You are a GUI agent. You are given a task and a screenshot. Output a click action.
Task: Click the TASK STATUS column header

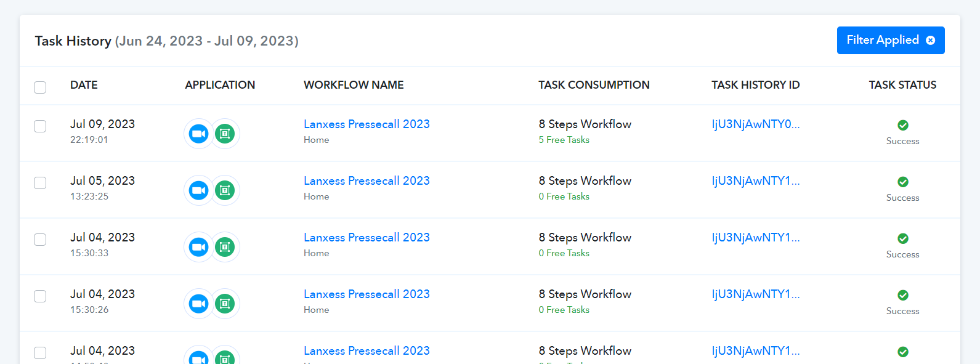[902, 85]
